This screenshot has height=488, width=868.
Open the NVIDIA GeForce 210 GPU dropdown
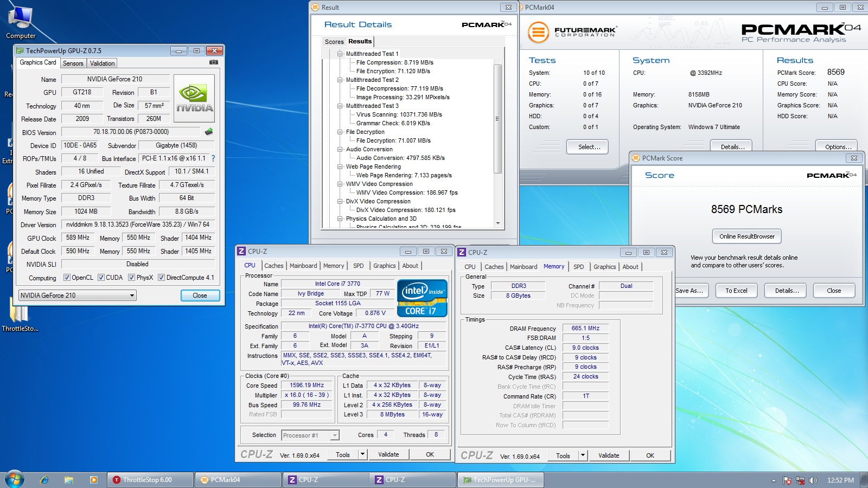tap(77, 296)
